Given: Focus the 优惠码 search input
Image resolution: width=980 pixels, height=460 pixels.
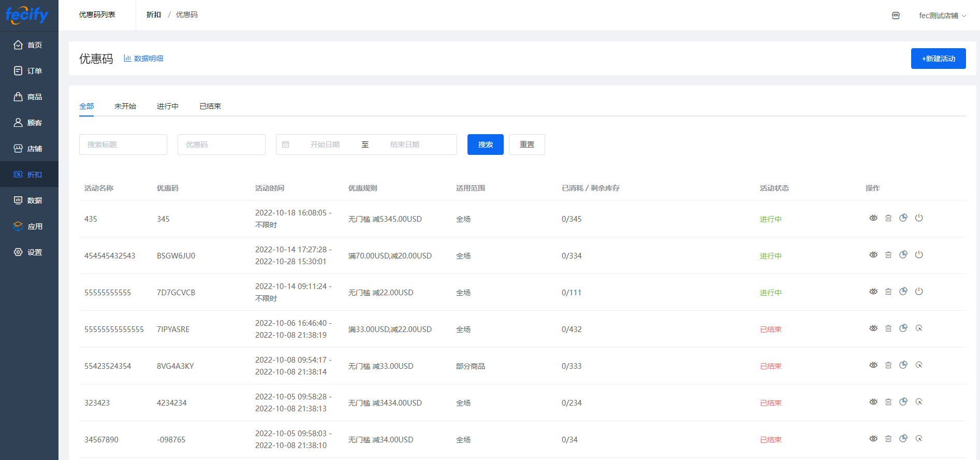Looking at the screenshot, I should 222,145.
